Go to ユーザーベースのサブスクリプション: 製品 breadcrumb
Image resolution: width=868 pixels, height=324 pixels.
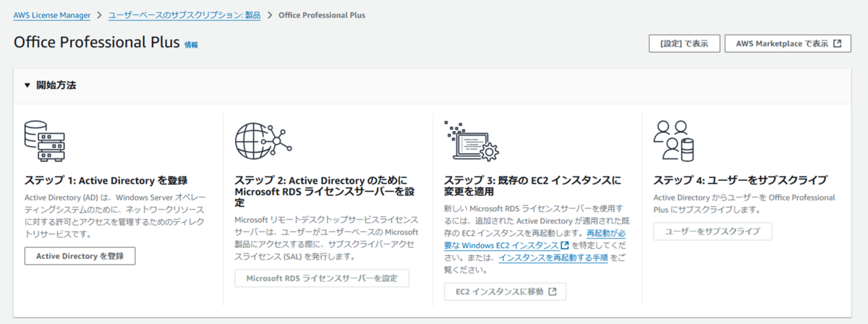click(184, 14)
